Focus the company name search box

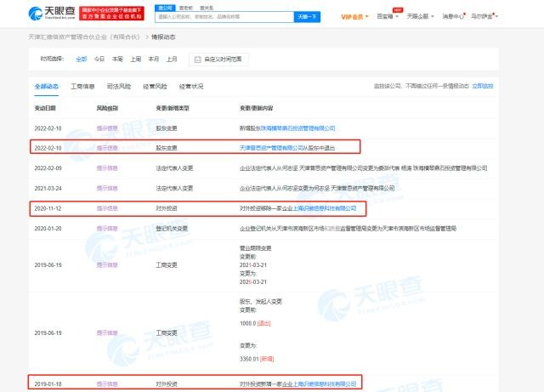(x=224, y=17)
